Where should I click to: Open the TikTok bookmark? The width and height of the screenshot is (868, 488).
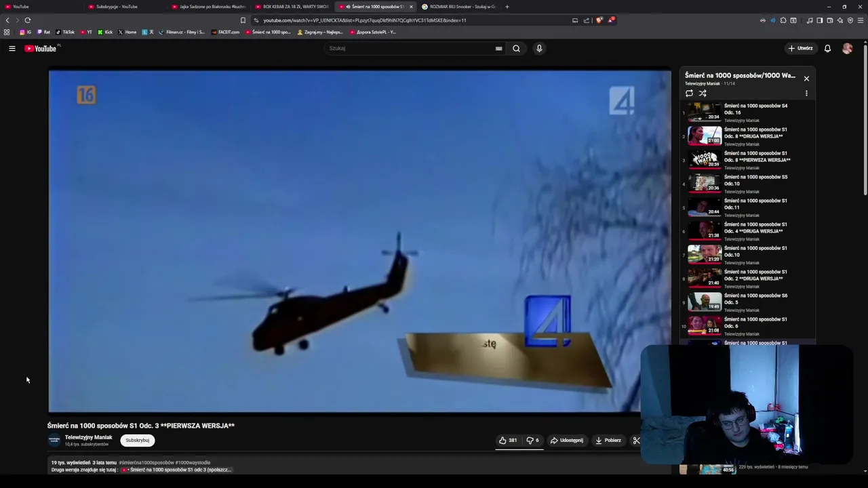point(66,32)
